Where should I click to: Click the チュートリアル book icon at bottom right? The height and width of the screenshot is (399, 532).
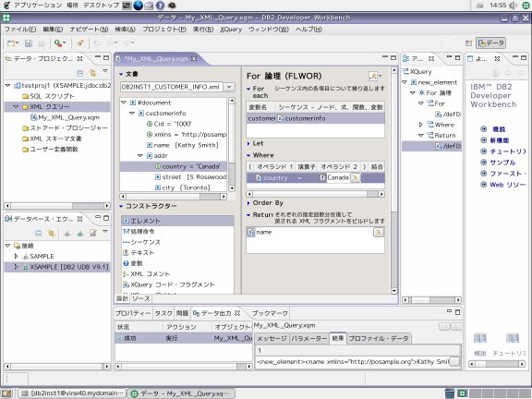point(513,338)
